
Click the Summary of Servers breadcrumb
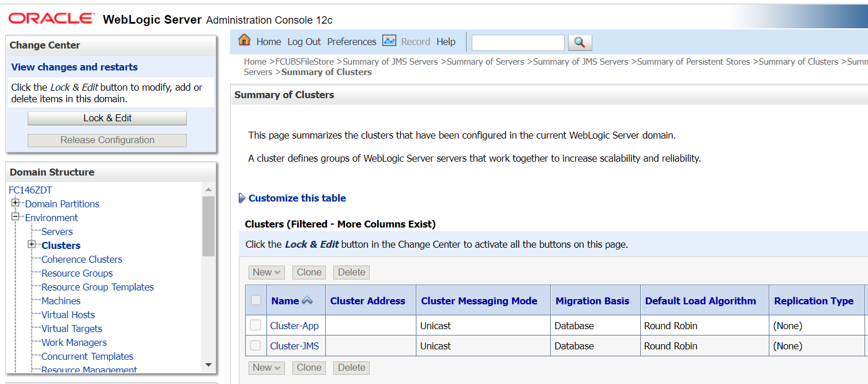(x=485, y=62)
